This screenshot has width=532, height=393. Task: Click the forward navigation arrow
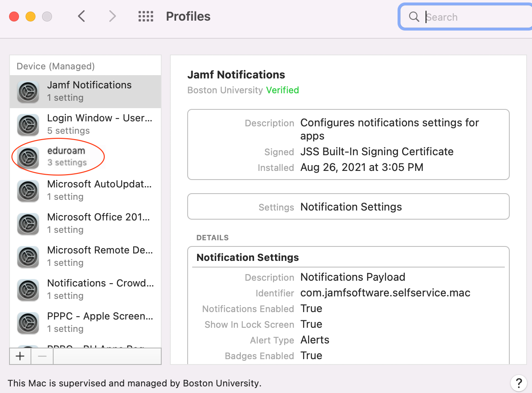(x=112, y=17)
